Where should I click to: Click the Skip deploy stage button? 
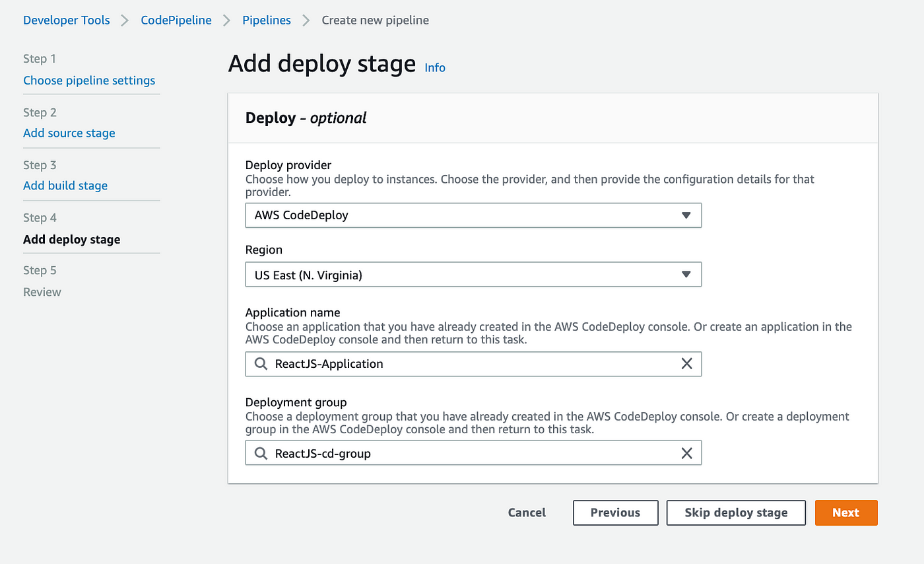pos(737,512)
